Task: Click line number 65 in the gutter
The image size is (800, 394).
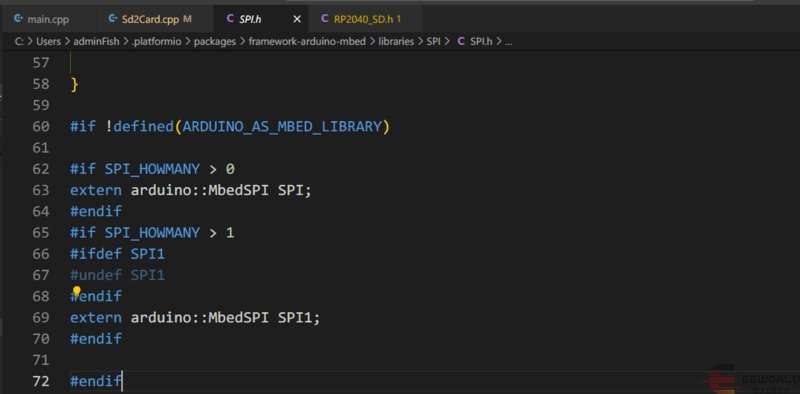Action: (x=41, y=233)
